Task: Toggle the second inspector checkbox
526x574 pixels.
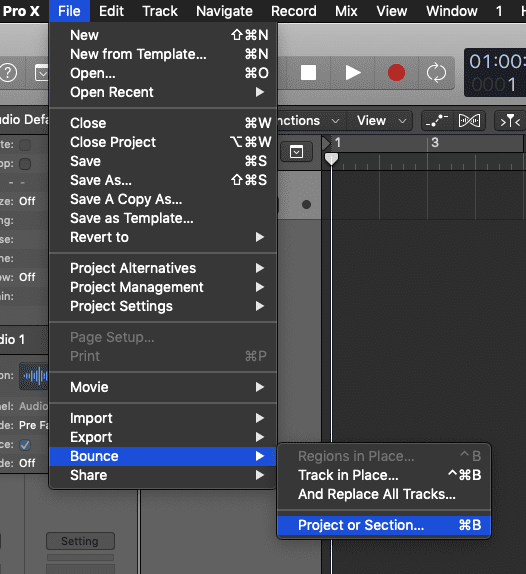Action: (25, 164)
